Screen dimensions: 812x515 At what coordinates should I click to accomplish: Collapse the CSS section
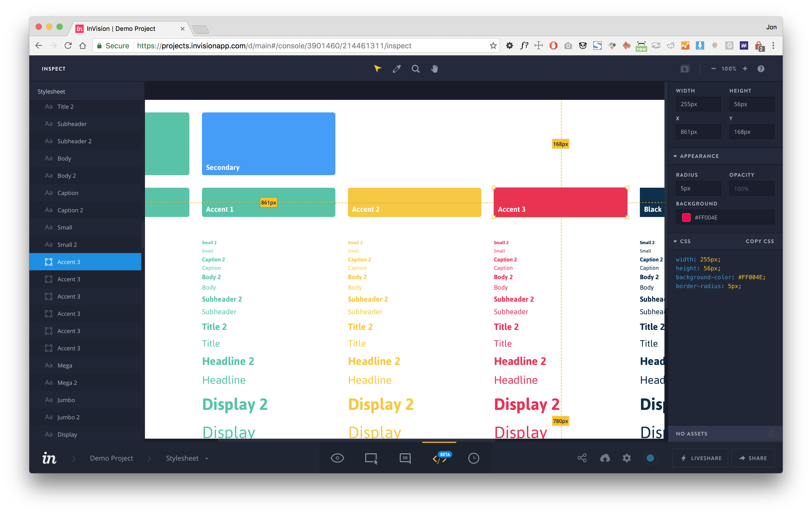675,241
